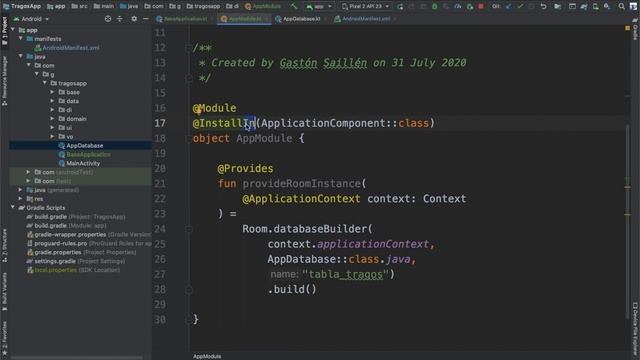Viewport: 640px width, 360px height.
Task: Click the Project Structure folder icon in toolbar
Action: [558, 7]
